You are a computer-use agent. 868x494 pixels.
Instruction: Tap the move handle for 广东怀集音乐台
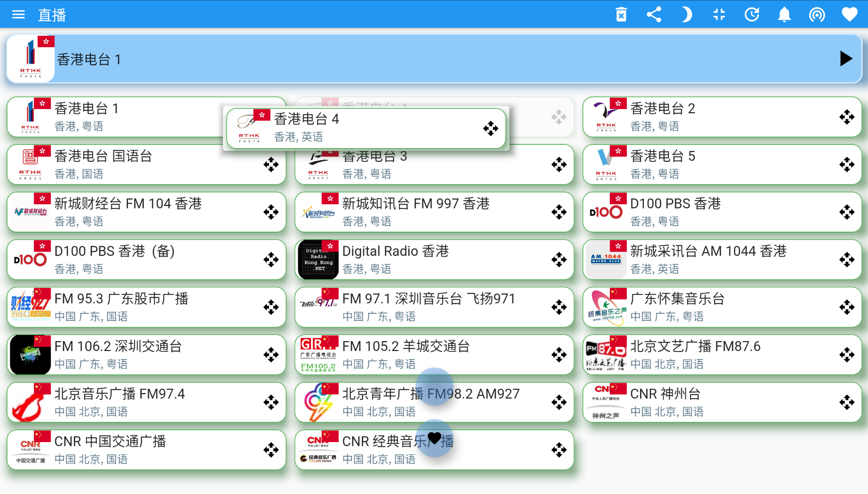click(847, 307)
